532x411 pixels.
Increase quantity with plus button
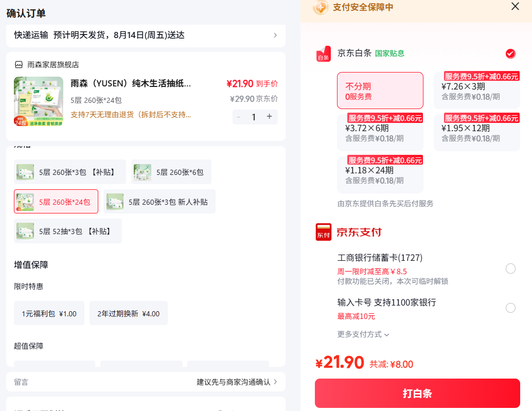pos(270,117)
